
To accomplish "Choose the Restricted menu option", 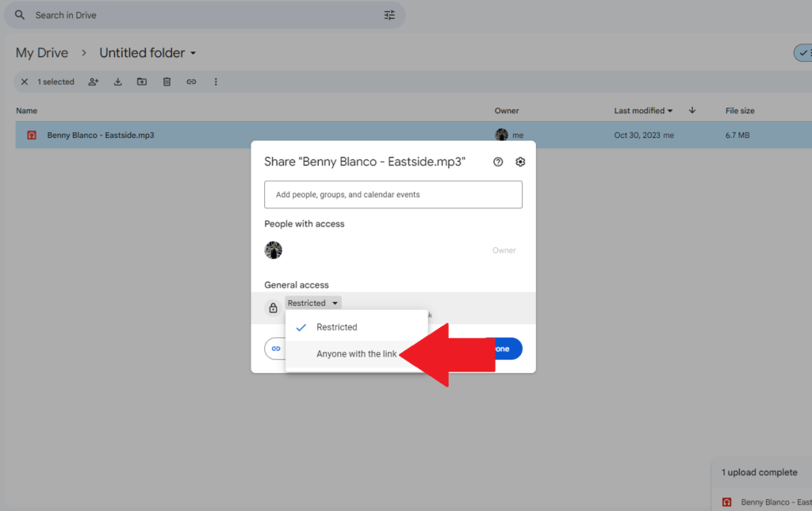I will point(357,327).
